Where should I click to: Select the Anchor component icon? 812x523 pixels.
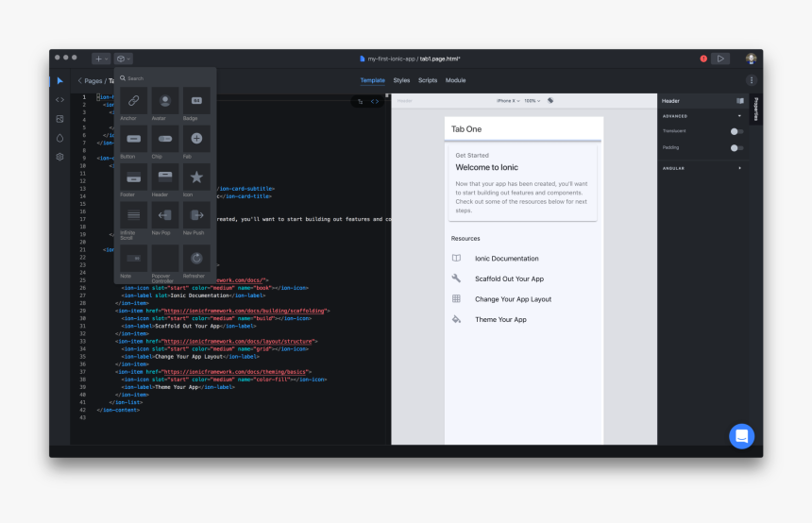[x=134, y=100]
